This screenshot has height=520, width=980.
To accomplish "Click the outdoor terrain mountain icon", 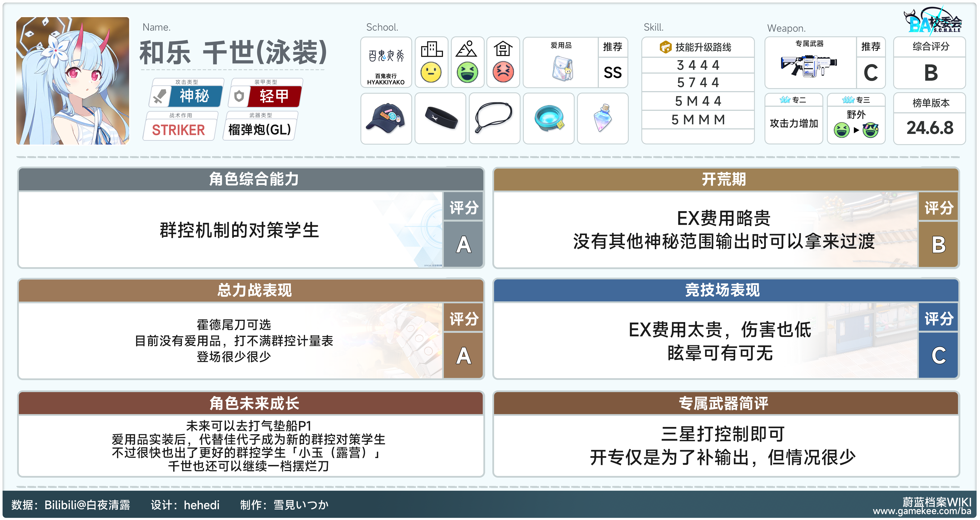I will pos(467,49).
